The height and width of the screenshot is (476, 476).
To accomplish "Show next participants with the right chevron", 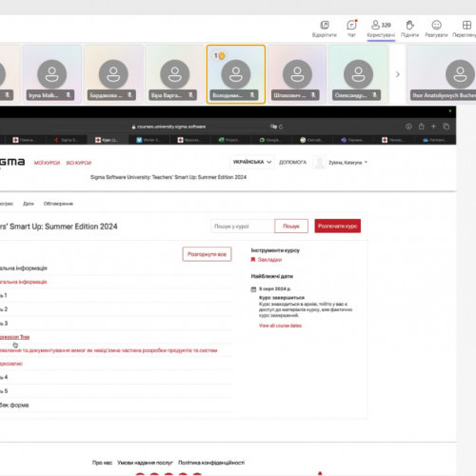I will point(398,74).
